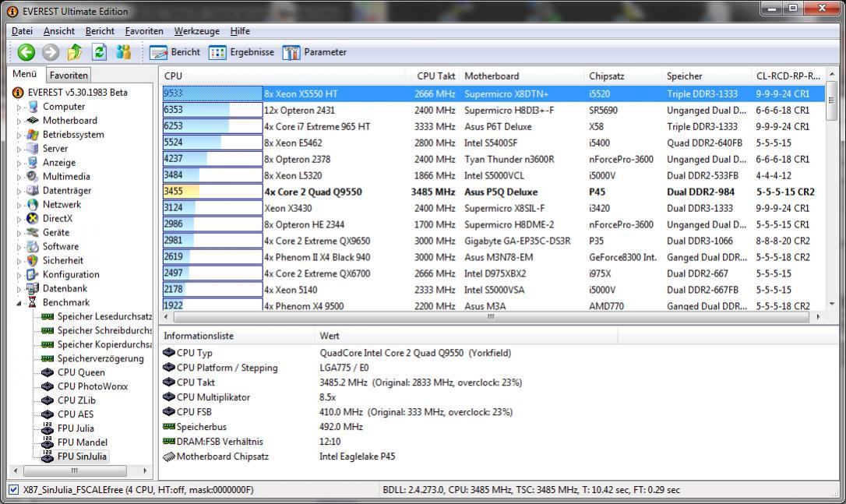This screenshot has height=504, width=846.
Task: Open the Bericht menu in the menu bar
Action: (x=100, y=31)
